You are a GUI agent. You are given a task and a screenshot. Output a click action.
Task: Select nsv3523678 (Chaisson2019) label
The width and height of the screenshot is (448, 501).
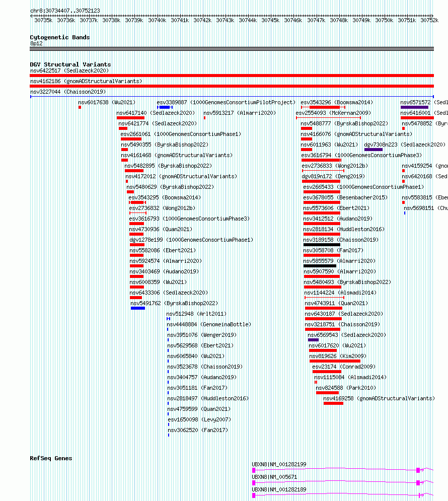coord(205,366)
